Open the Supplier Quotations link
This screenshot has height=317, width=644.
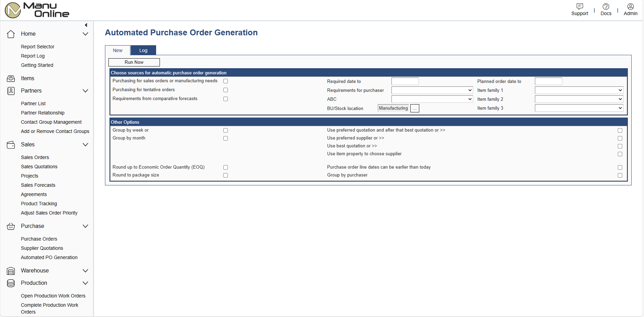[42, 248]
